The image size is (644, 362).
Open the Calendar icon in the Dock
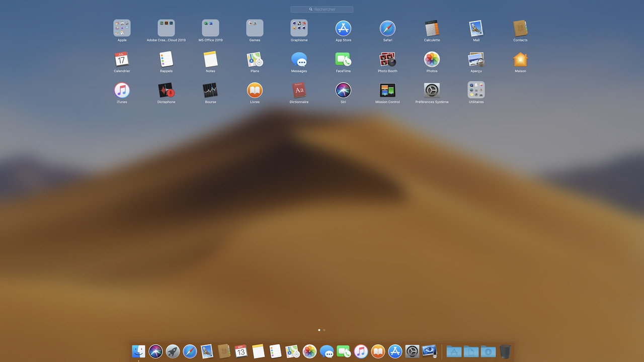click(241, 351)
